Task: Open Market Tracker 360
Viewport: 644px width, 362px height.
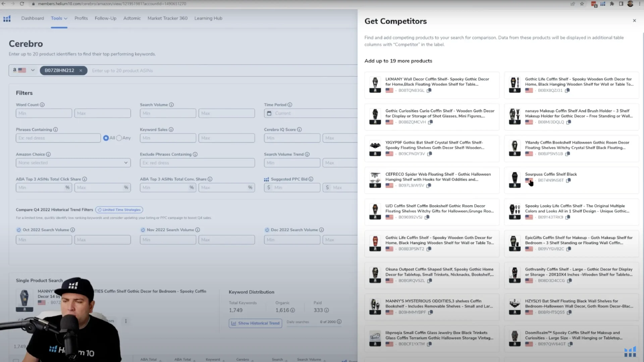Action: (x=167, y=18)
